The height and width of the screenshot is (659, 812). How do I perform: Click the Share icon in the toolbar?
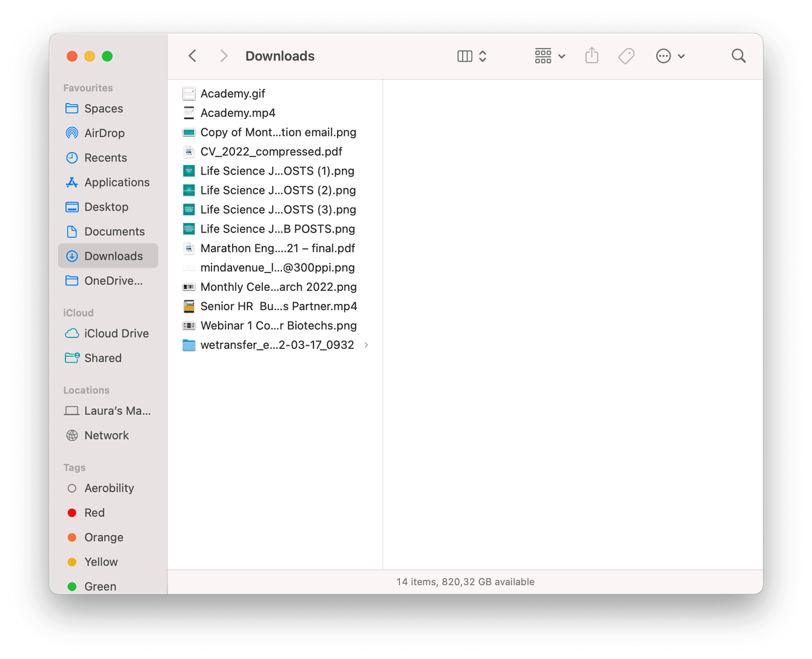point(591,55)
